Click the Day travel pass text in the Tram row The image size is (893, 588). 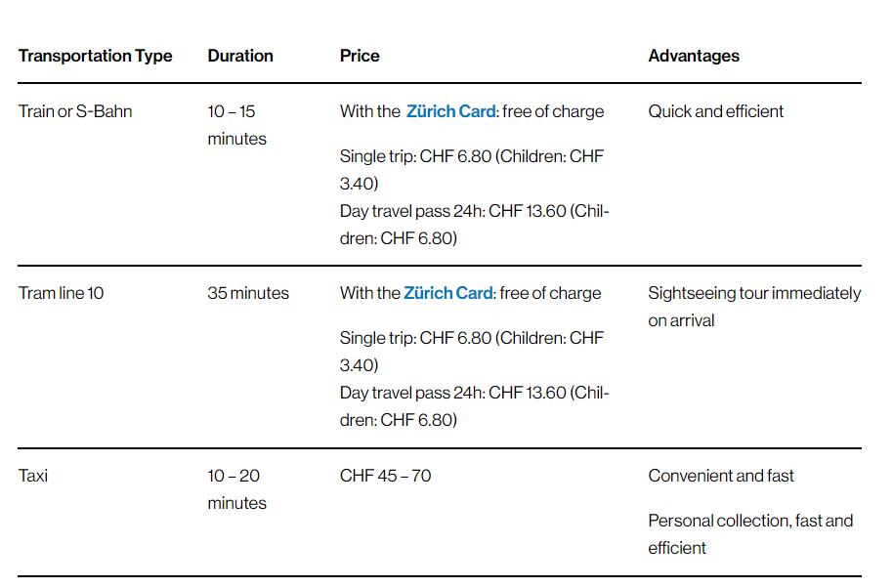(474, 406)
